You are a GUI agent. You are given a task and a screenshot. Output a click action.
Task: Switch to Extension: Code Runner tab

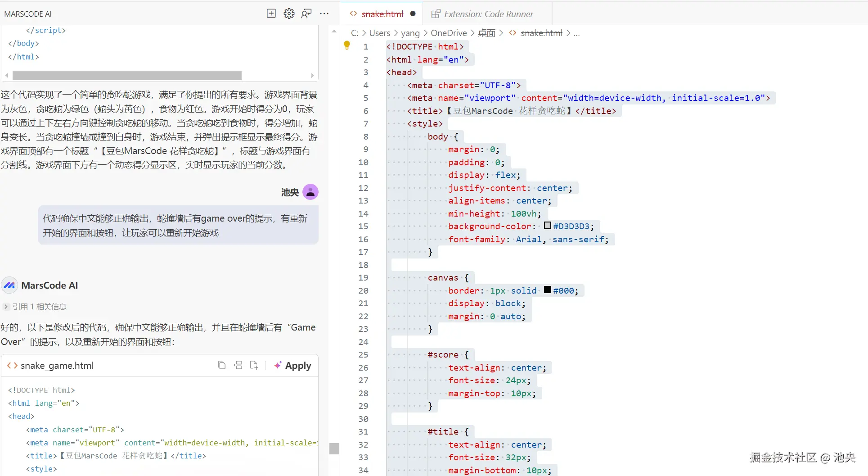[x=489, y=14]
